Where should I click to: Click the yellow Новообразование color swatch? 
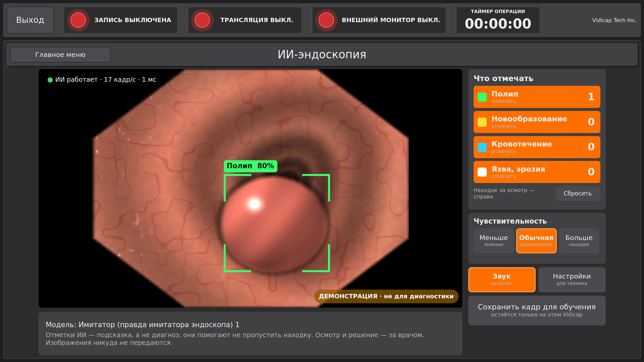(x=482, y=122)
